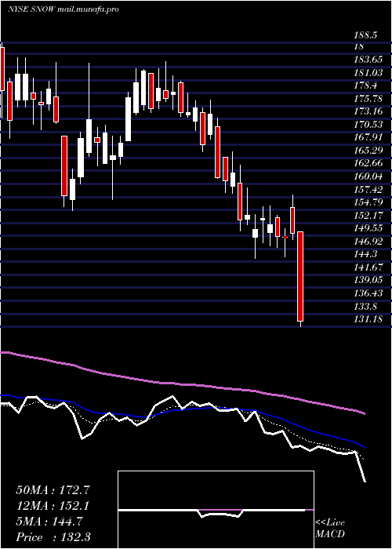Click inside the MACD histogram panel

[x=216, y=510]
